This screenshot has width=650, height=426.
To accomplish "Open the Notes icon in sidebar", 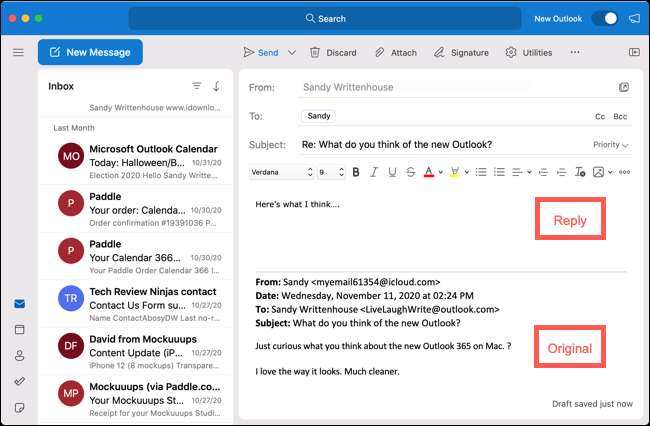I will pyautogui.click(x=18, y=407).
